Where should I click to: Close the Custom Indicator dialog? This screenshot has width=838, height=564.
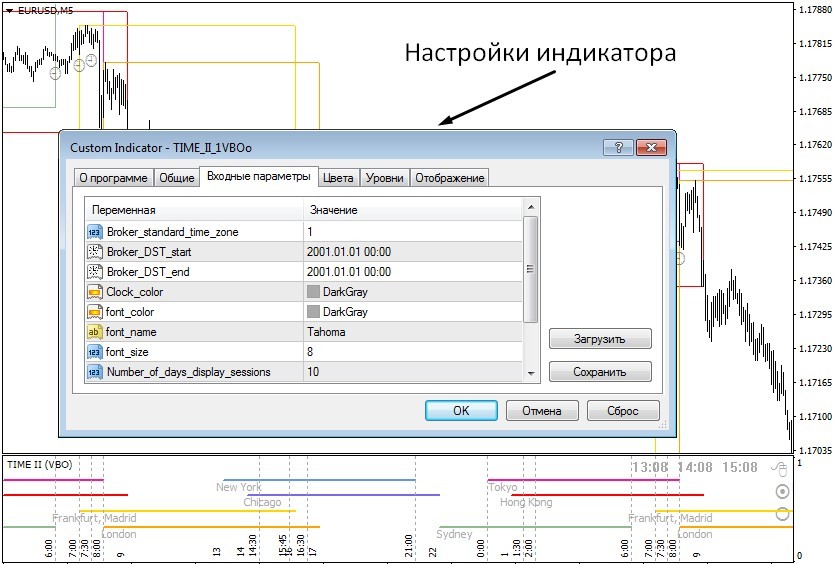pos(651,148)
